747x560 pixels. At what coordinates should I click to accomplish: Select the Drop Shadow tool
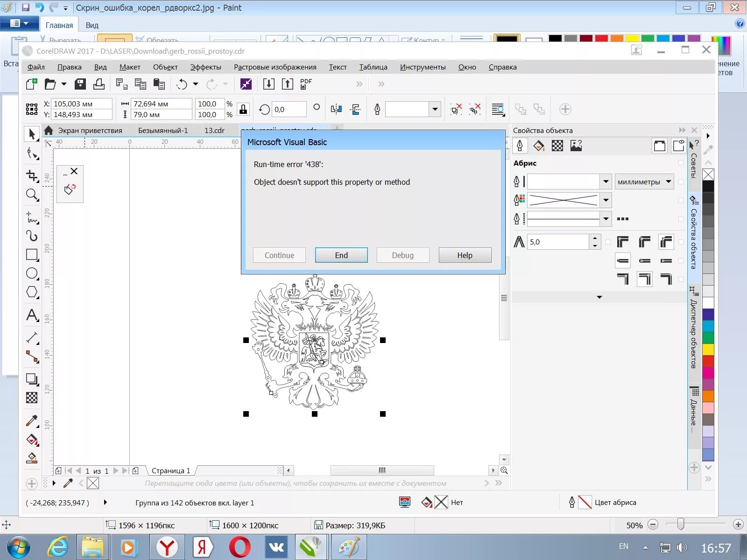32,379
